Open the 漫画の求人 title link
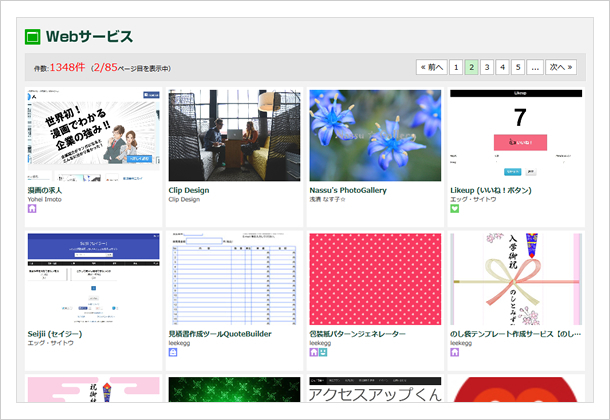This screenshot has height=420, width=610. click(x=45, y=190)
